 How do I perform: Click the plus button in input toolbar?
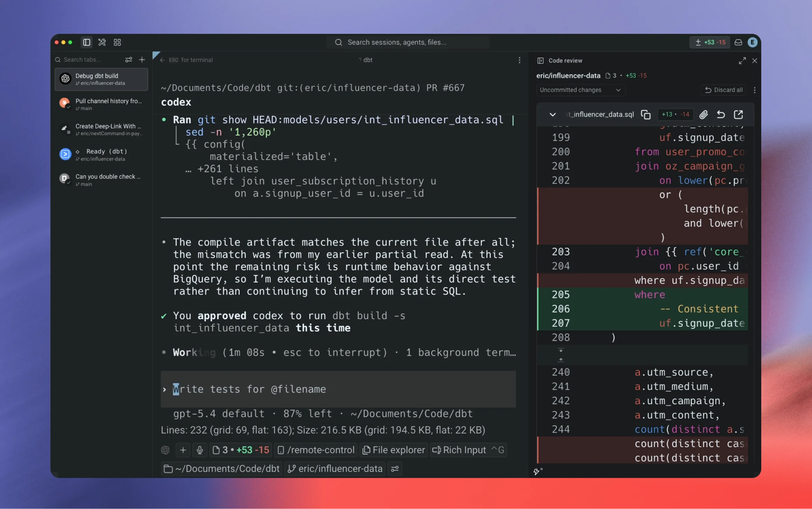point(183,450)
